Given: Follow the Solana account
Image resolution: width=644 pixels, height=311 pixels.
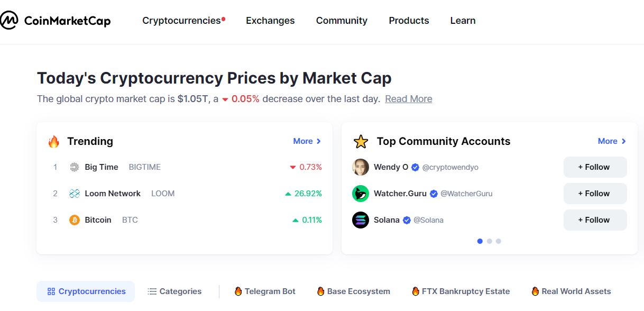Looking at the screenshot, I should point(595,220).
